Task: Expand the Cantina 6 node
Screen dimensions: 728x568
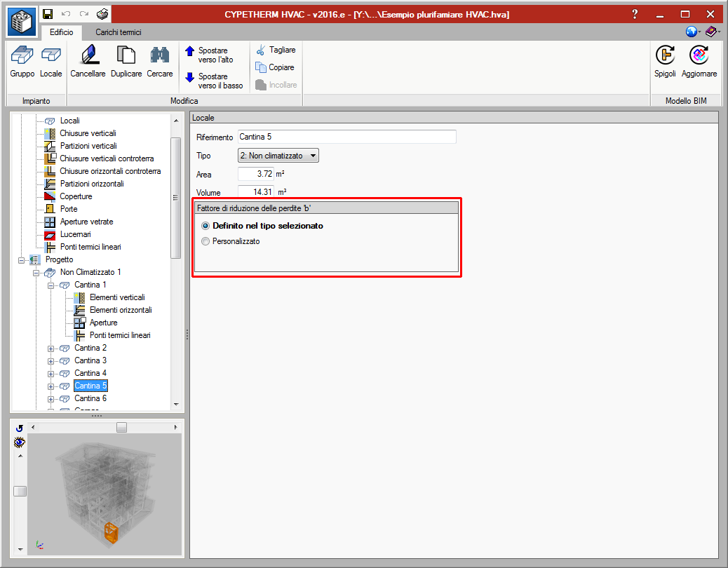Action: coord(50,398)
